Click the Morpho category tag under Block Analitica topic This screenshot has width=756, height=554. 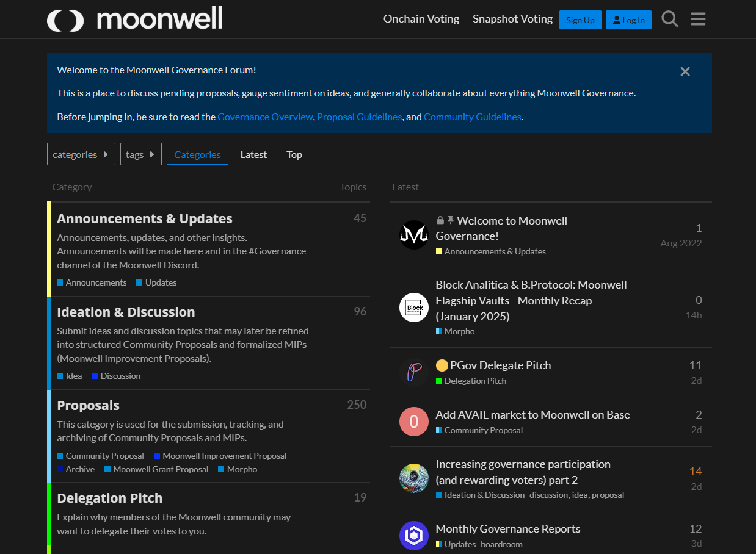455,331
